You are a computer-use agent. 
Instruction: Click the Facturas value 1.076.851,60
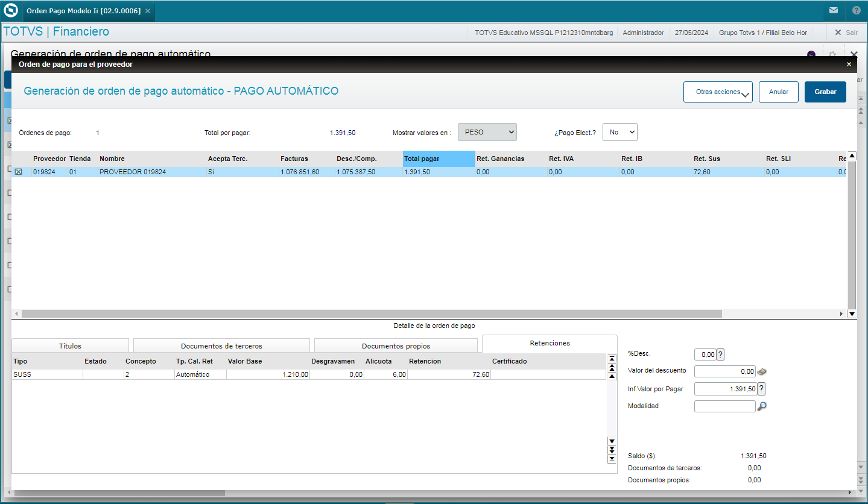tap(300, 172)
